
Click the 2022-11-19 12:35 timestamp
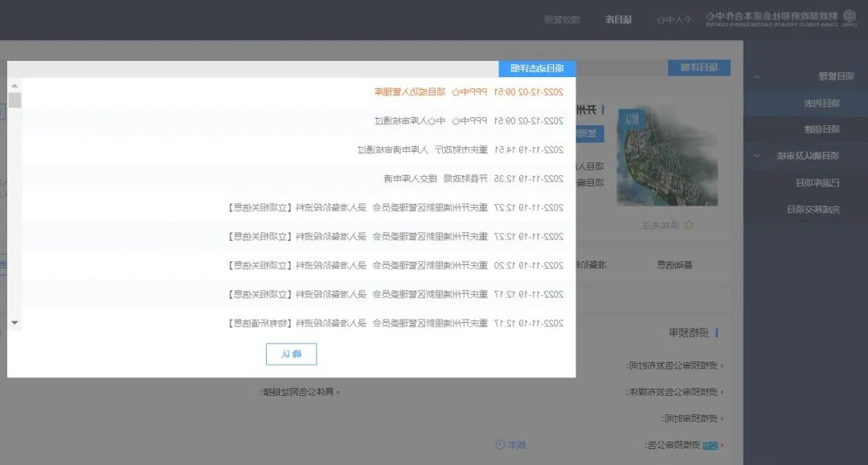pos(529,178)
